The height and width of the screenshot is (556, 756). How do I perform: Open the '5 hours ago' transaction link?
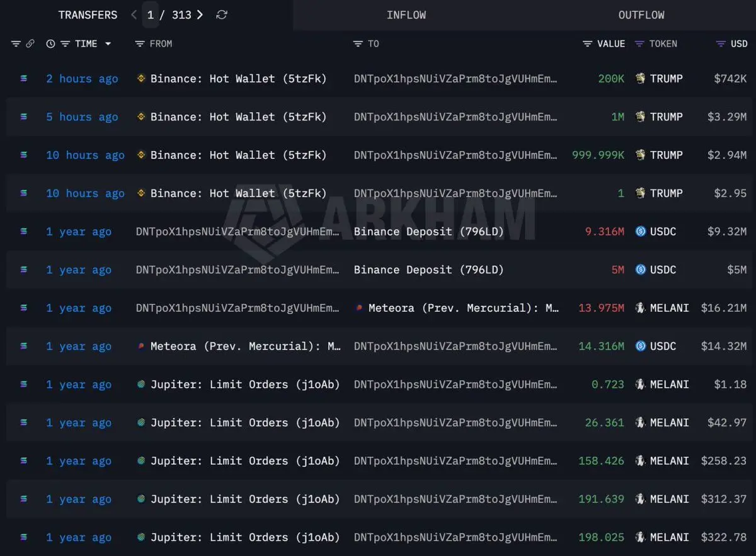coord(82,116)
